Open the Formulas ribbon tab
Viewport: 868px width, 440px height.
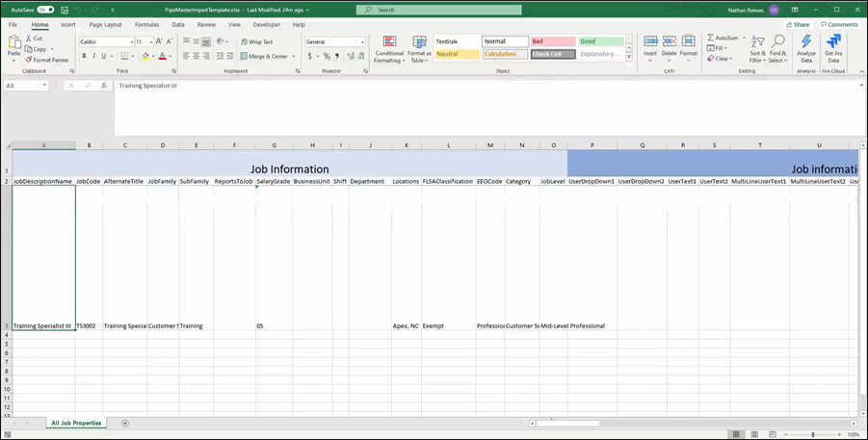tap(146, 24)
